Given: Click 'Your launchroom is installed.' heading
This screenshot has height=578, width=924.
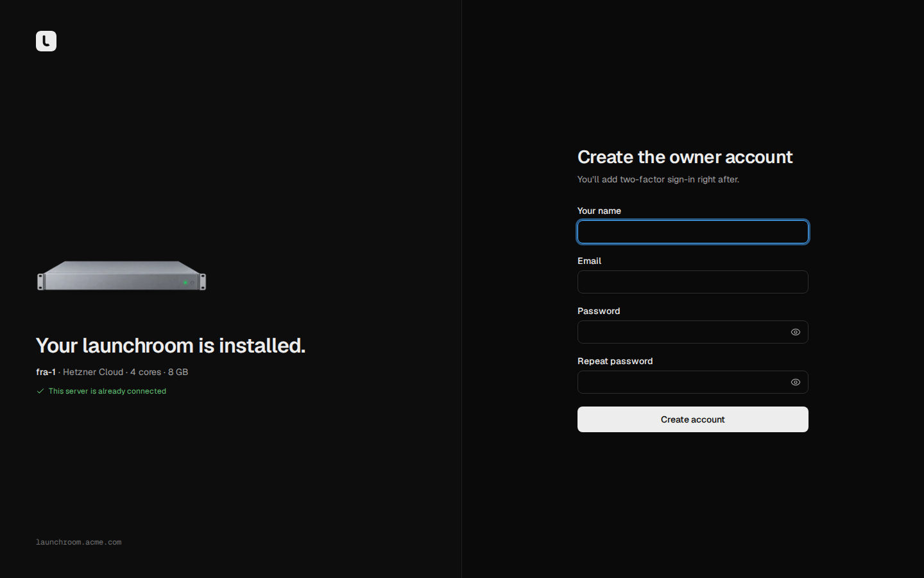Looking at the screenshot, I should click(x=171, y=346).
